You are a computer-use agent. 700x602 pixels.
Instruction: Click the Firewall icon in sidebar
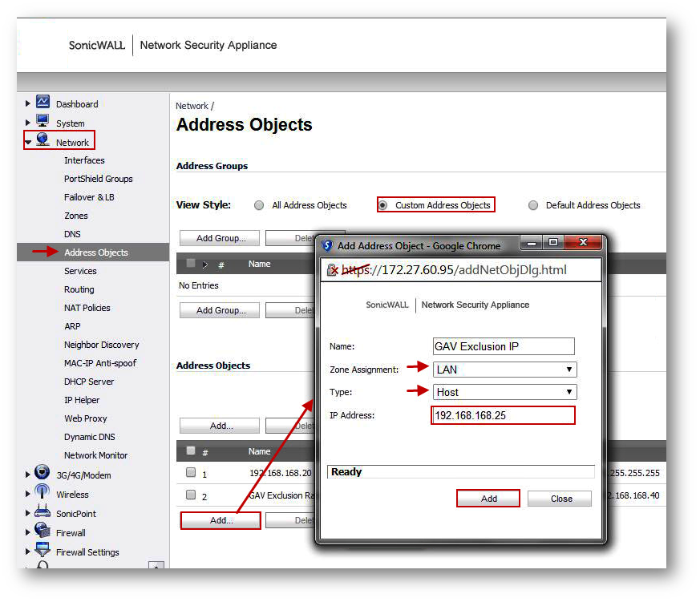click(x=42, y=531)
